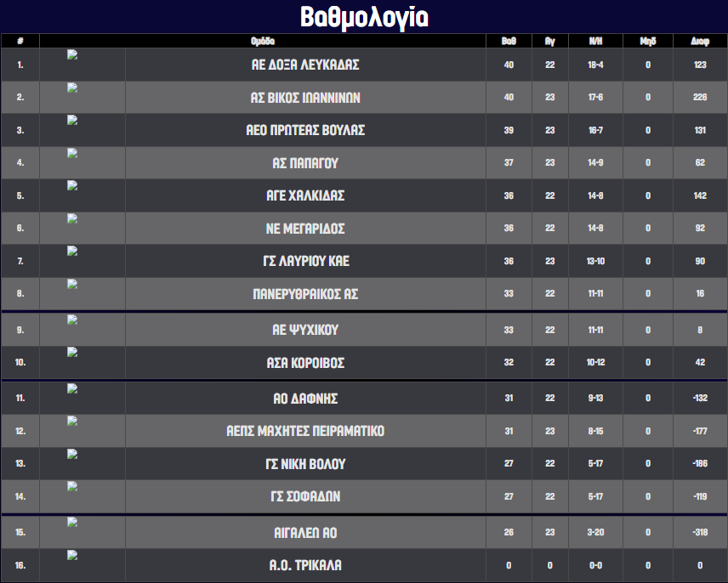The width and height of the screenshot is (728, 583).
Task: Open the ΑΣ ΠΑΠΑΓΟΥ logo image
Action: click(72, 153)
